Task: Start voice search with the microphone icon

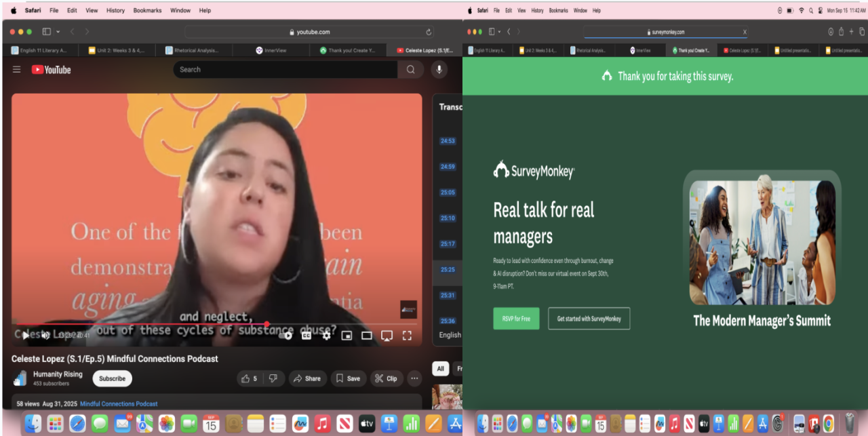Action: 439,69
